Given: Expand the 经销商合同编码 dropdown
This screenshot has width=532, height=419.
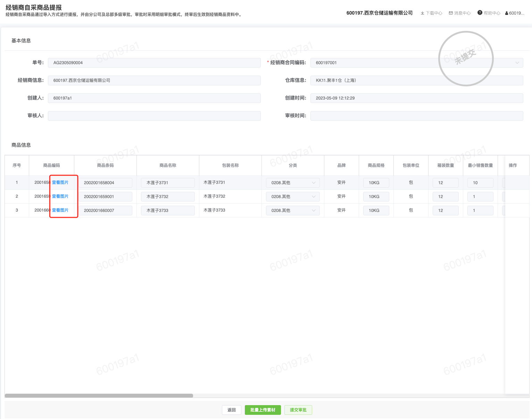Looking at the screenshot, I should 517,63.
